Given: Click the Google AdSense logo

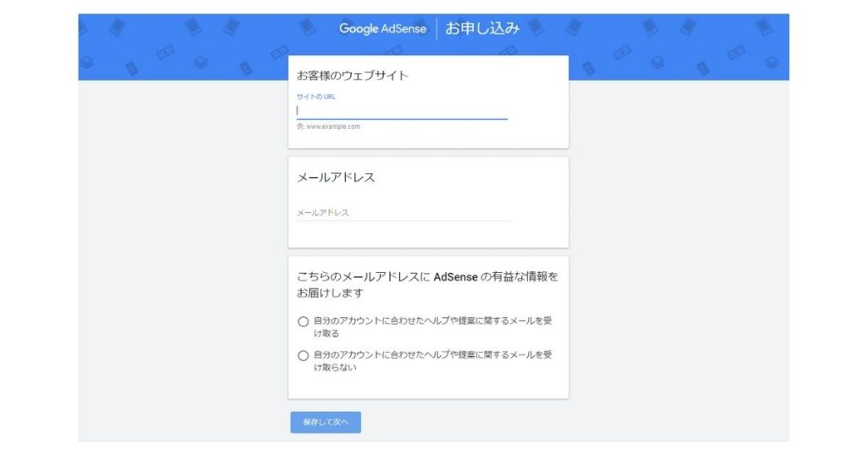Looking at the screenshot, I should click(x=382, y=29).
